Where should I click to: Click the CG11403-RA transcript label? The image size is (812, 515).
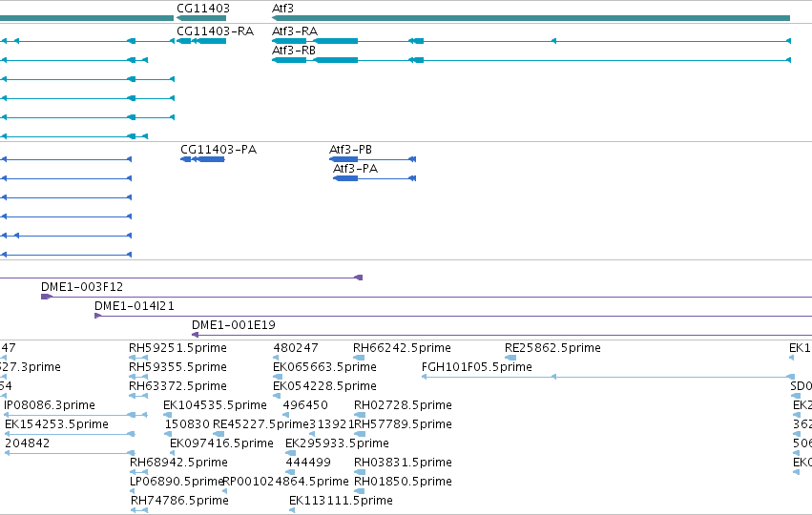tap(215, 31)
